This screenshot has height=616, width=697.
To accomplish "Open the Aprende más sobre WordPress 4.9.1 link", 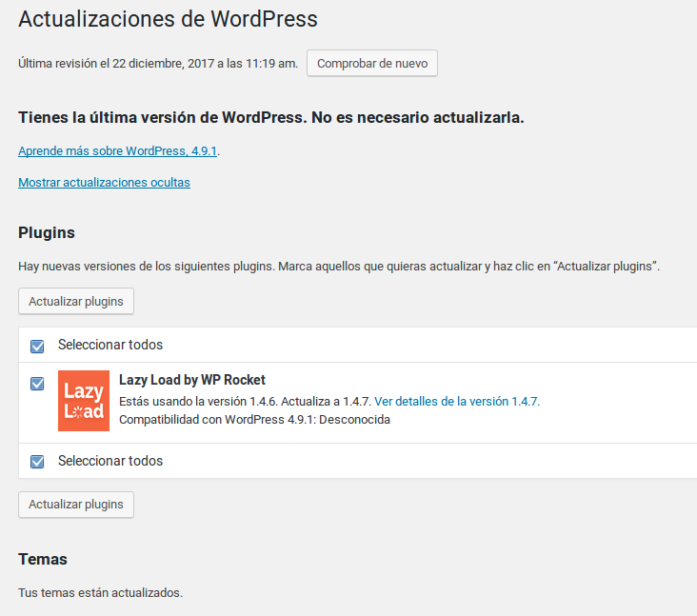I will pos(118,151).
